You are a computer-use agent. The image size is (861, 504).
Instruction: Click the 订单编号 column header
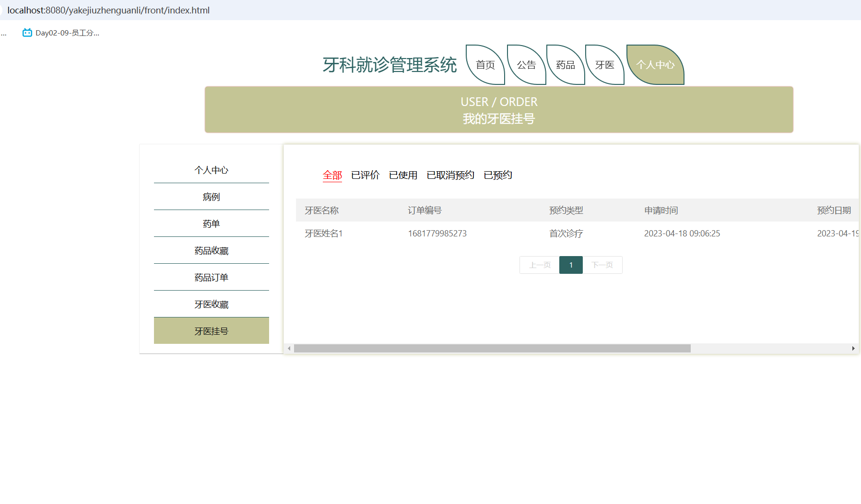click(x=425, y=210)
